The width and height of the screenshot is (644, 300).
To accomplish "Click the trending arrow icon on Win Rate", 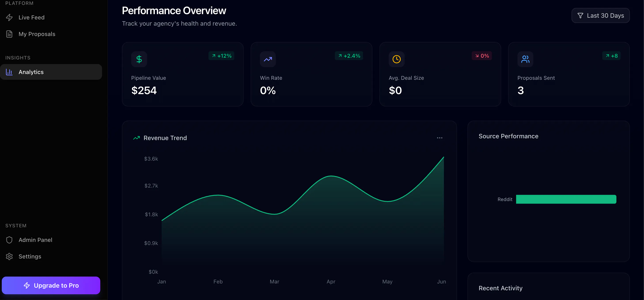I will pyautogui.click(x=268, y=59).
